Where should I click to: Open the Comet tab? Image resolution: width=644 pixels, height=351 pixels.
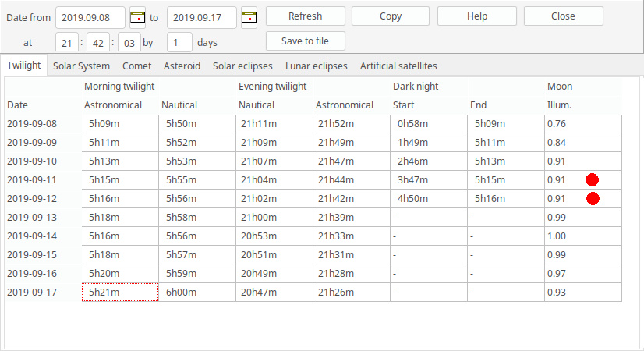point(137,66)
